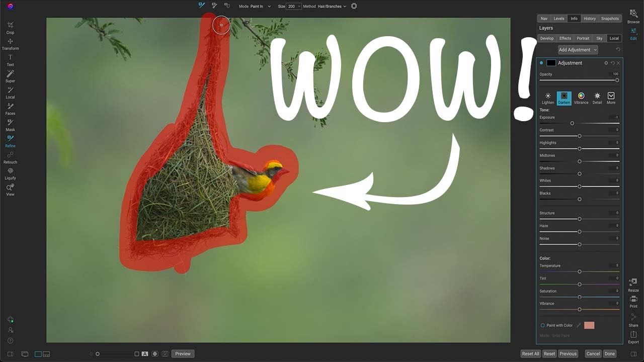
Task: Open the Add Adjustment dropdown
Action: point(578,50)
